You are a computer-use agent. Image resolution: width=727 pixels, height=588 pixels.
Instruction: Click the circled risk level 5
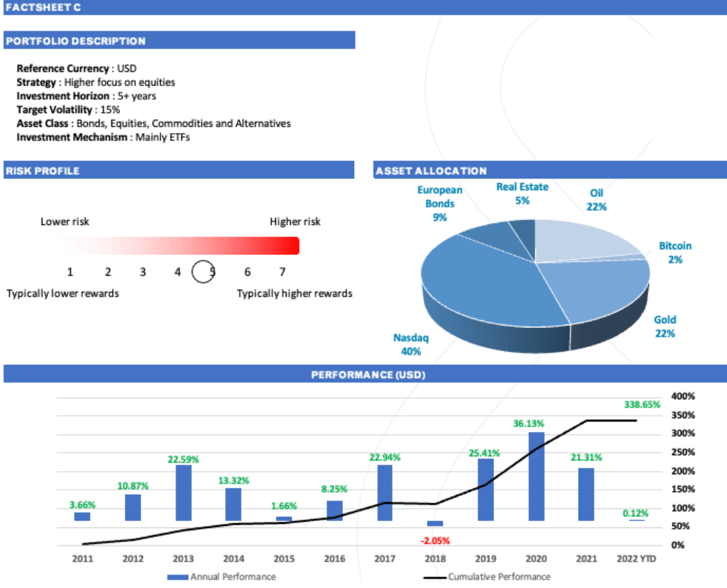(x=204, y=272)
